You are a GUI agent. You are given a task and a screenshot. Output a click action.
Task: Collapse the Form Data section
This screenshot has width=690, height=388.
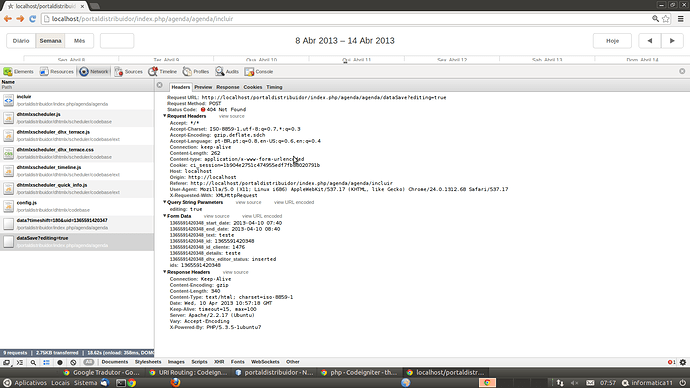click(x=165, y=216)
